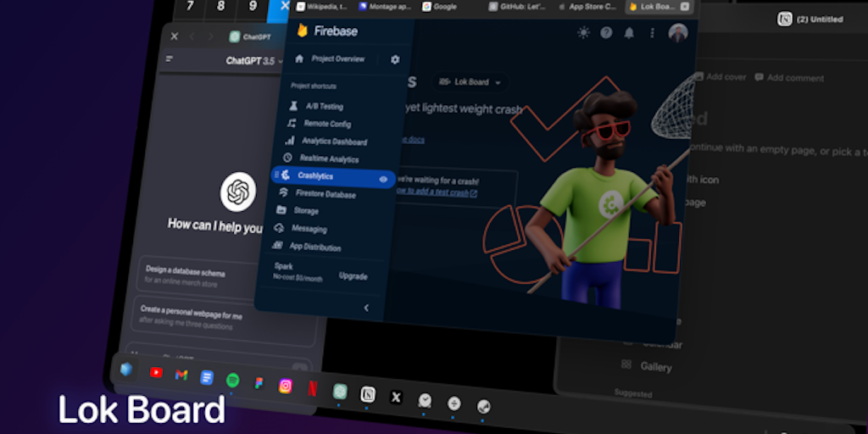Open Firebase project settings gear
868x434 pixels.
395,59
